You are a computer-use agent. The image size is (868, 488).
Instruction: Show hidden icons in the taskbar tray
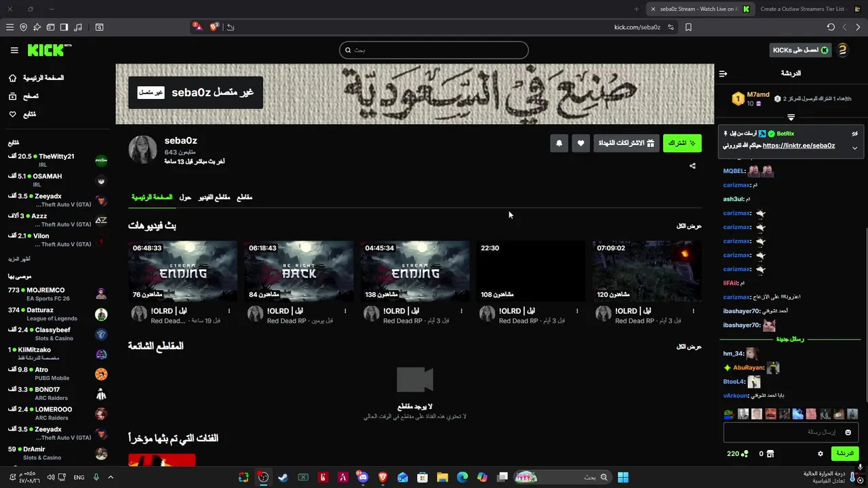pyautogui.click(x=111, y=477)
